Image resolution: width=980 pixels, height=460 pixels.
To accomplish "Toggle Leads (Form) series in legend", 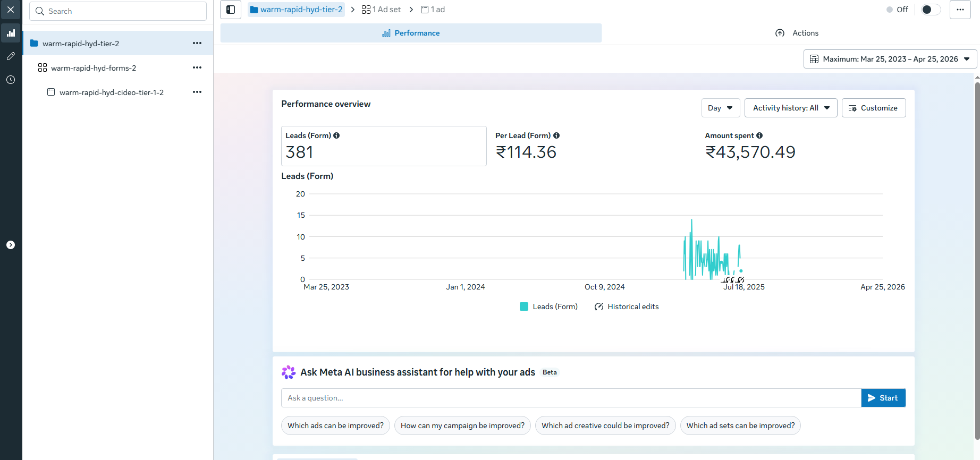I will coord(548,306).
